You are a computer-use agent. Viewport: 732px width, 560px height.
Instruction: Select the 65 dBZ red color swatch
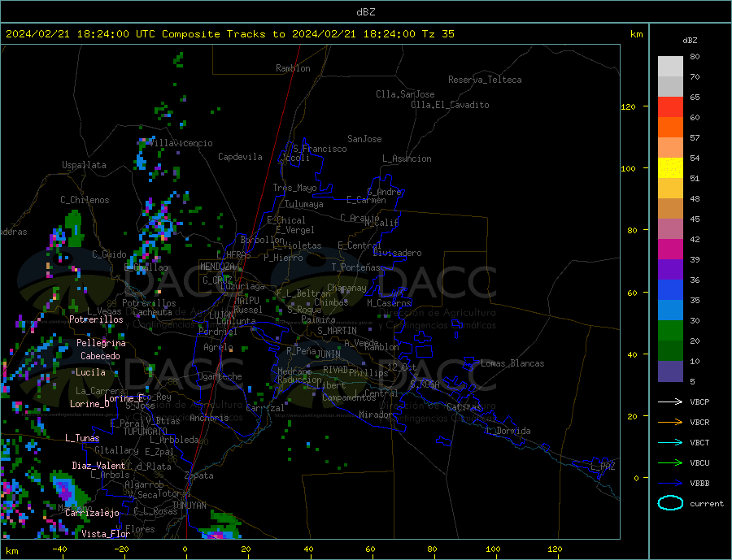click(x=670, y=106)
